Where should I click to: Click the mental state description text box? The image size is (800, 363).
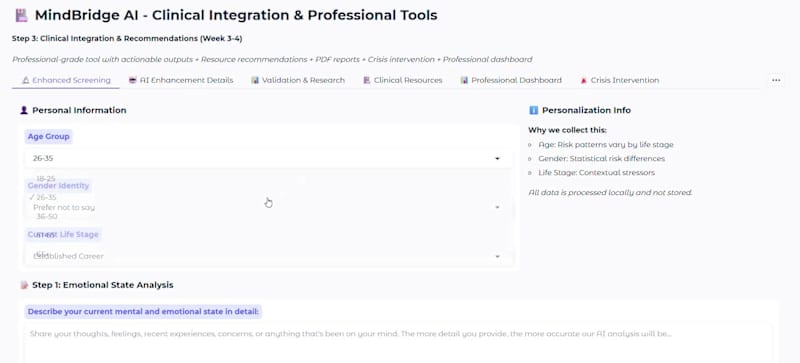[x=399, y=343]
